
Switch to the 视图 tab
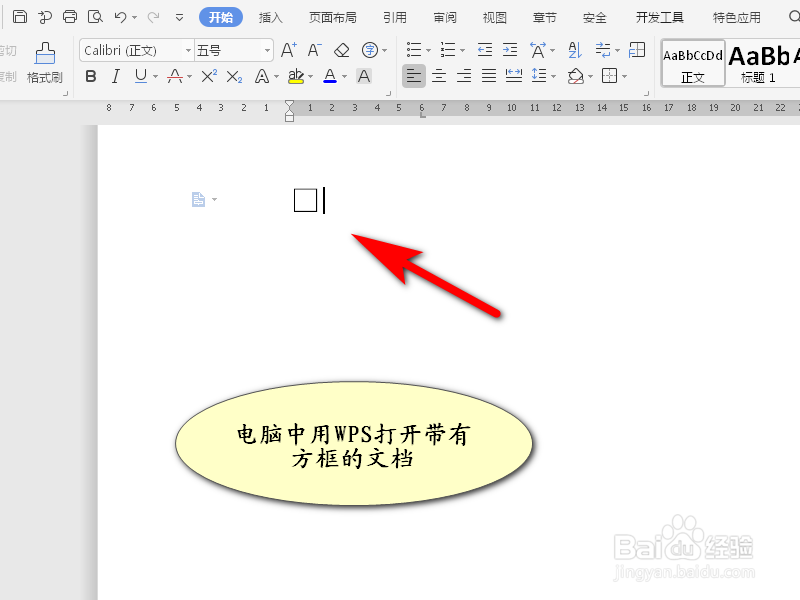click(x=495, y=18)
